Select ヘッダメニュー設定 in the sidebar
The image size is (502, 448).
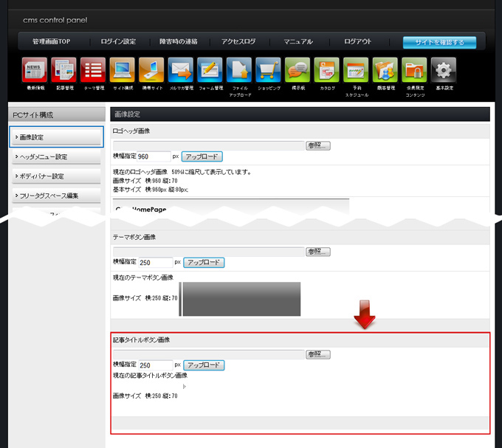click(56, 156)
